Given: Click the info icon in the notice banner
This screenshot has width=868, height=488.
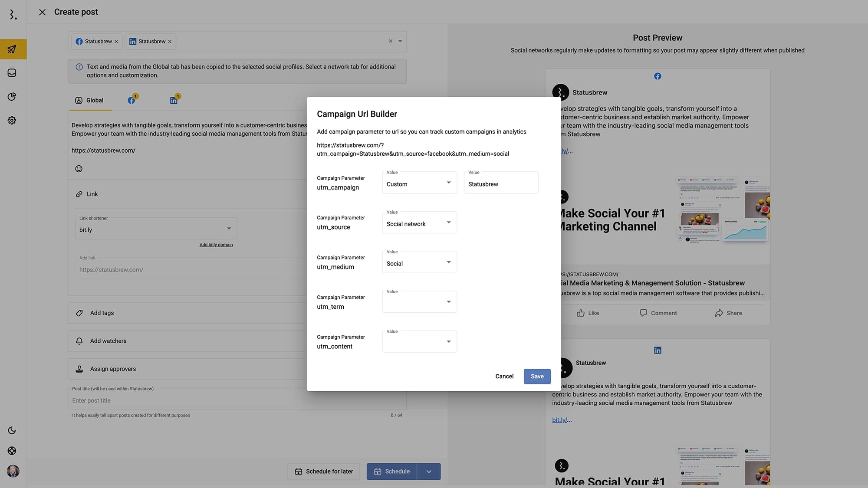Looking at the screenshot, I should (79, 67).
